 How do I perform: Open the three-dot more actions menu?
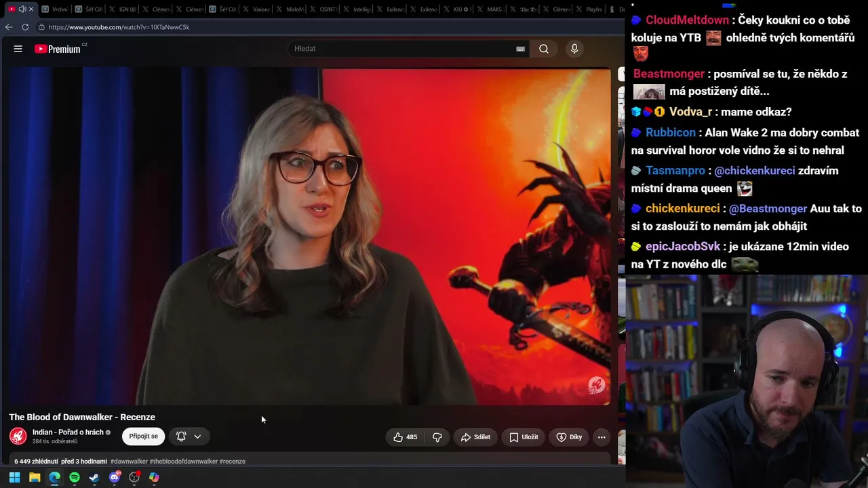(x=601, y=437)
